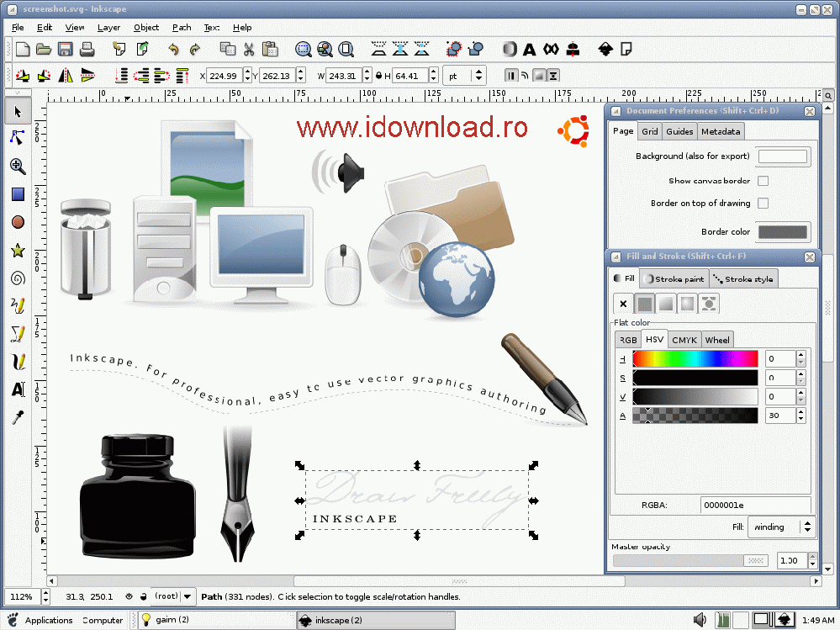This screenshot has height=630, width=840.
Task: Switch to Stroke paint tab
Action: pos(674,278)
